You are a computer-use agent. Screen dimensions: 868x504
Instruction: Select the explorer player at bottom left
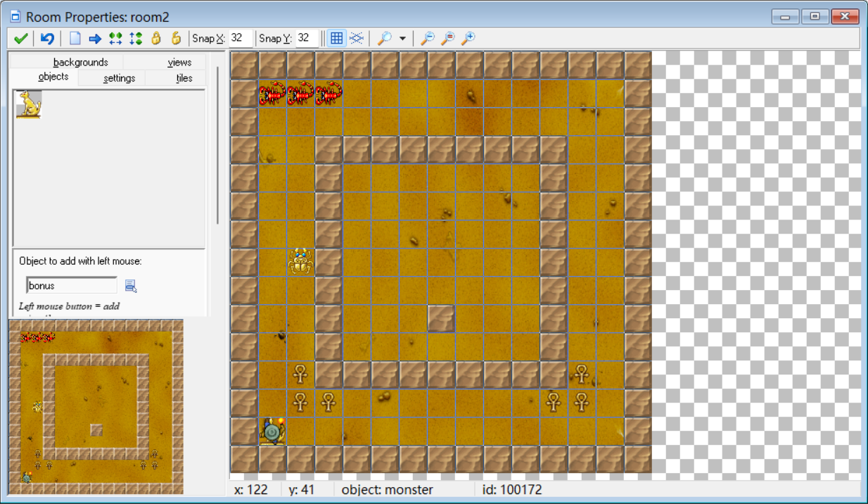[272, 431]
